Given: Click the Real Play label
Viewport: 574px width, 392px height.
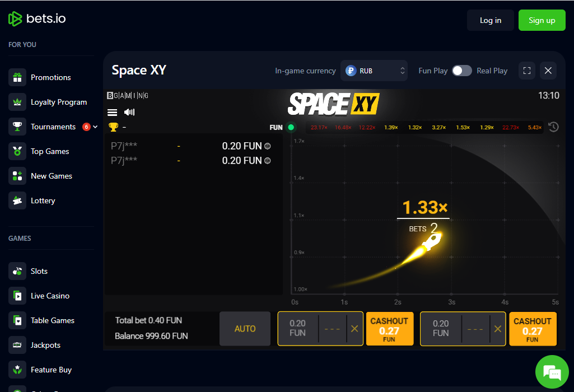Looking at the screenshot, I should pyautogui.click(x=492, y=71).
